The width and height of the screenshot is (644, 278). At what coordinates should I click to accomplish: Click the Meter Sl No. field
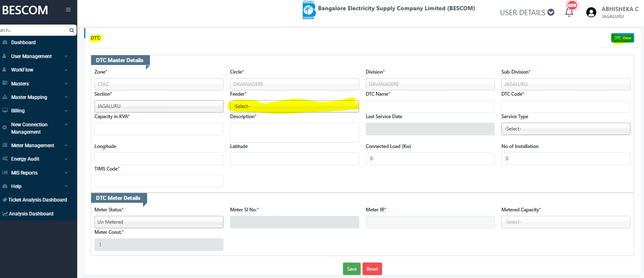point(295,222)
